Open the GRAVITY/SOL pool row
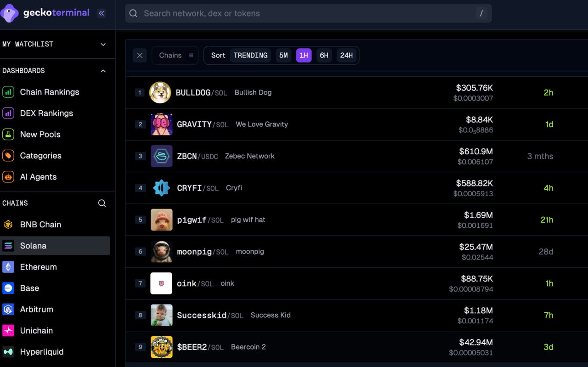The height and width of the screenshot is (367, 588). pyautogui.click(x=356, y=124)
